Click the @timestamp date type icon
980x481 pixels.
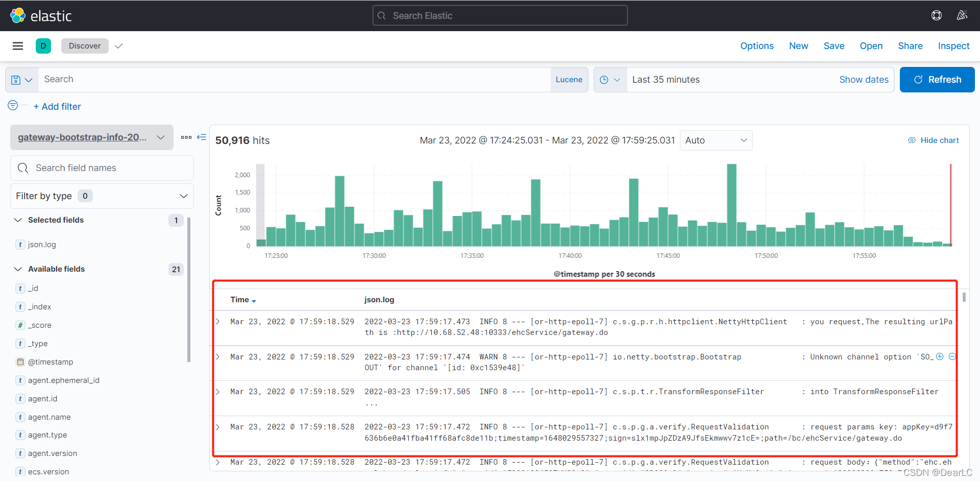[x=20, y=362]
